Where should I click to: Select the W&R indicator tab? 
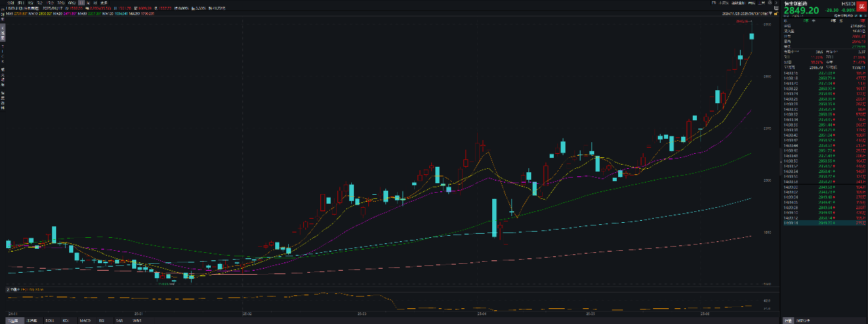click(137, 320)
